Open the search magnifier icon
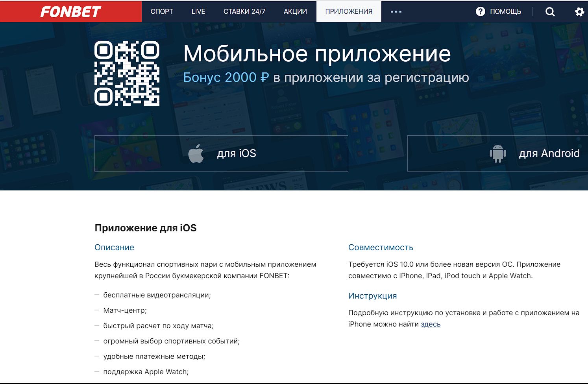This screenshot has width=588, height=384. coord(550,12)
